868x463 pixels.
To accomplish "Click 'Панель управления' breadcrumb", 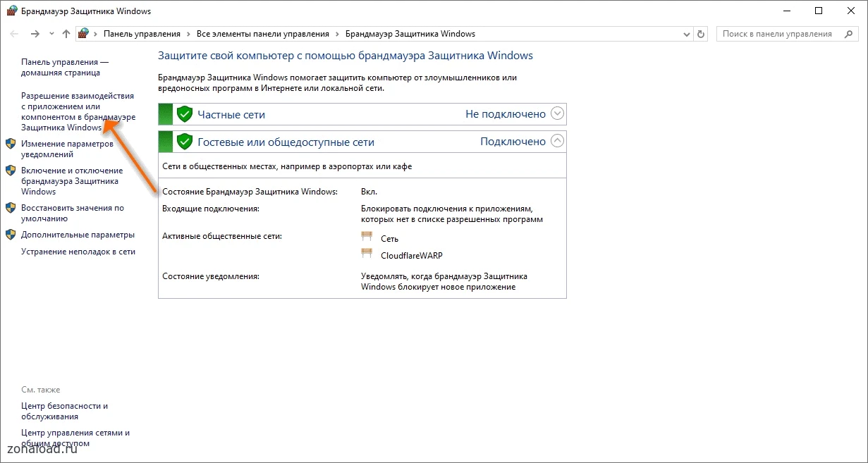I will (x=142, y=34).
